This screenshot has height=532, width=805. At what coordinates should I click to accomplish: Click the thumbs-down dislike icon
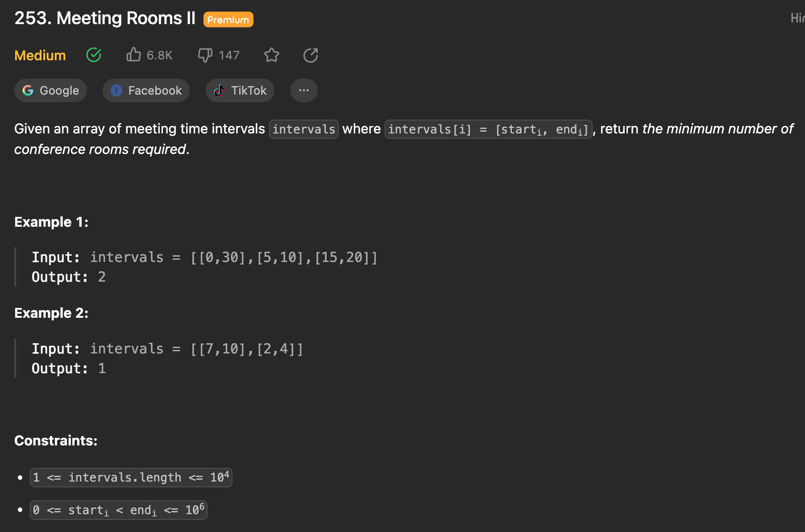(x=205, y=55)
